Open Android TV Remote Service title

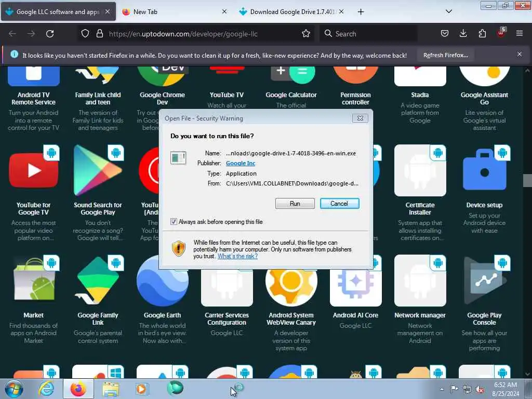pyautogui.click(x=34, y=98)
